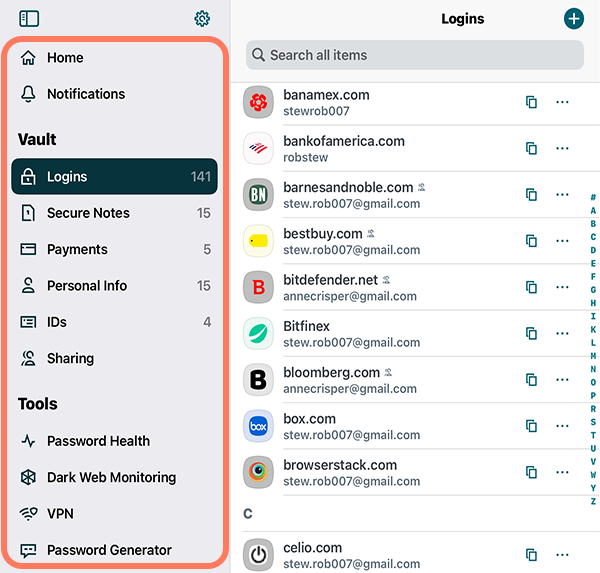
Task: Copy bestbuy.com credentials icon
Action: [x=531, y=241]
